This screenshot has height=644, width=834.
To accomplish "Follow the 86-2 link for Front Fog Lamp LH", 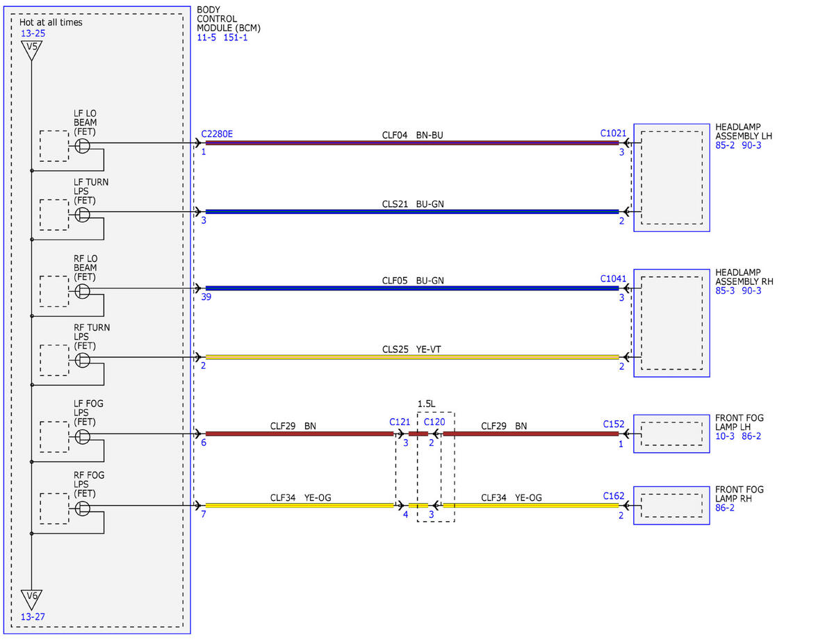I will (751, 436).
